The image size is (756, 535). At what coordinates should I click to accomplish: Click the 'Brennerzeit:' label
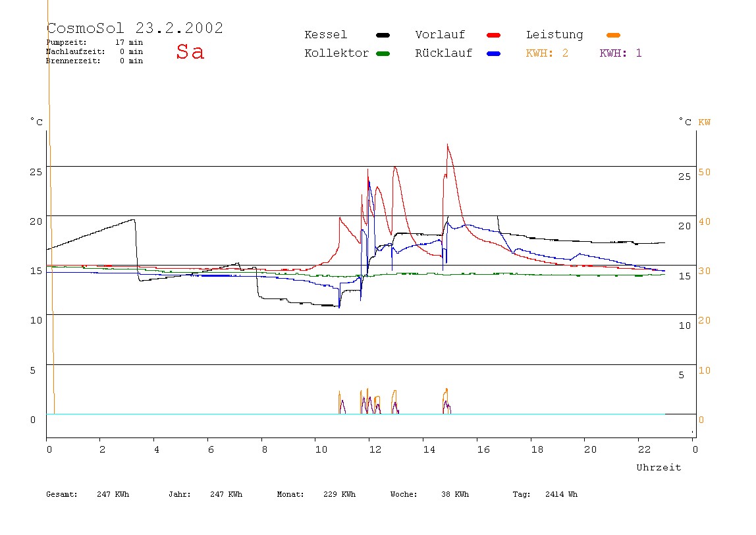pyautogui.click(x=73, y=61)
